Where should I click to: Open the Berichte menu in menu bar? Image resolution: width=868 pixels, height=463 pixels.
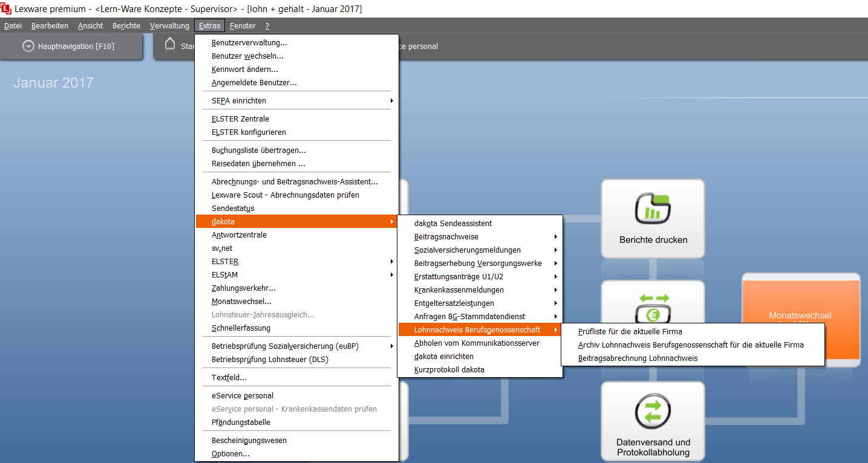click(126, 26)
